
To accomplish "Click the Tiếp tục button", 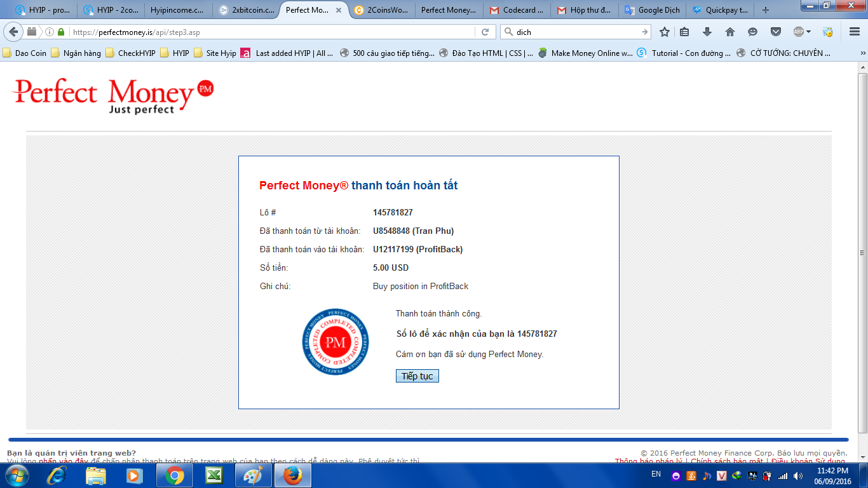I will tap(417, 376).
